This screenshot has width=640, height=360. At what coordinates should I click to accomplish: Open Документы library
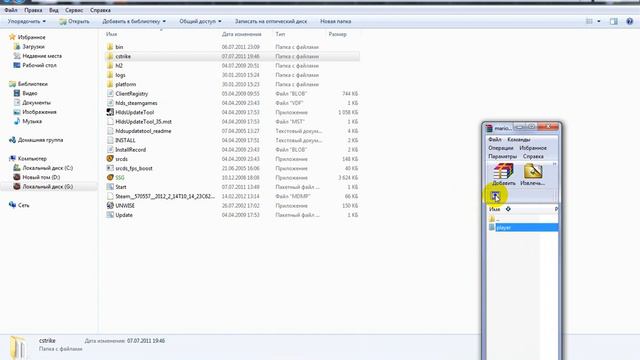(x=36, y=102)
